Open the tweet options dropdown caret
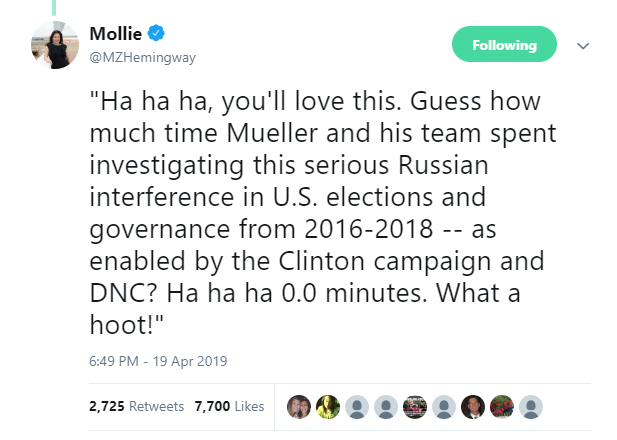 click(584, 46)
